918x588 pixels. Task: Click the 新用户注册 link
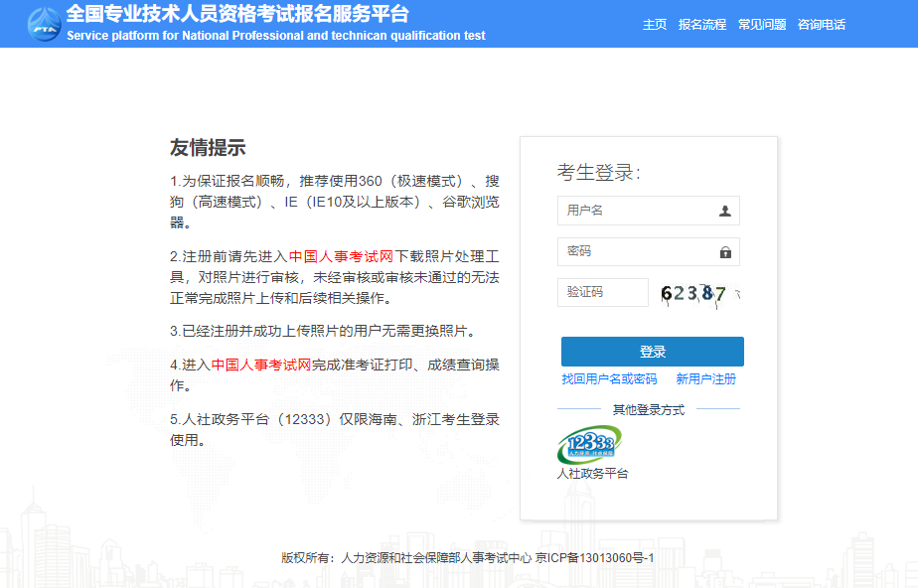[x=705, y=379]
